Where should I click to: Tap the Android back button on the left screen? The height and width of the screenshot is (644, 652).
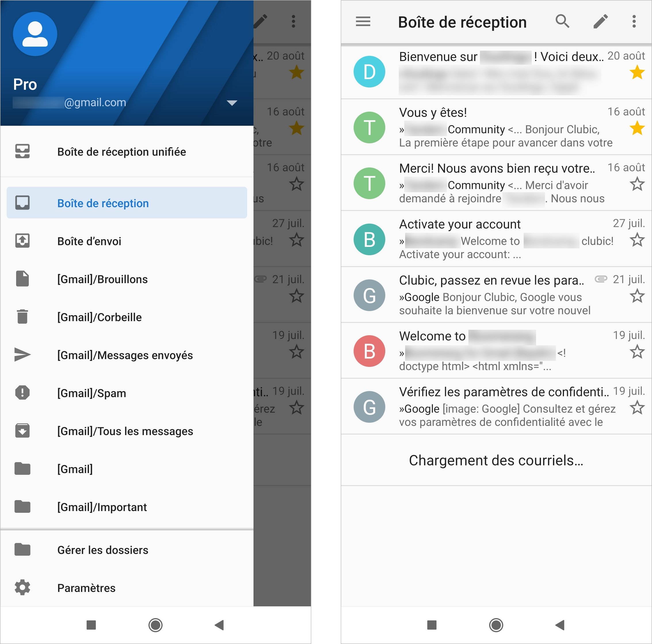coord(219,625)
